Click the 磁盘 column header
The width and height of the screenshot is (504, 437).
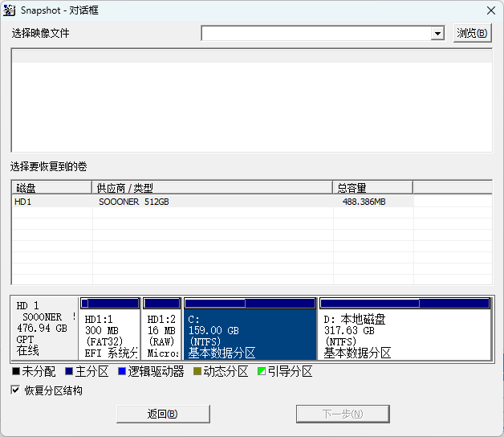click(x=51, y=187)
